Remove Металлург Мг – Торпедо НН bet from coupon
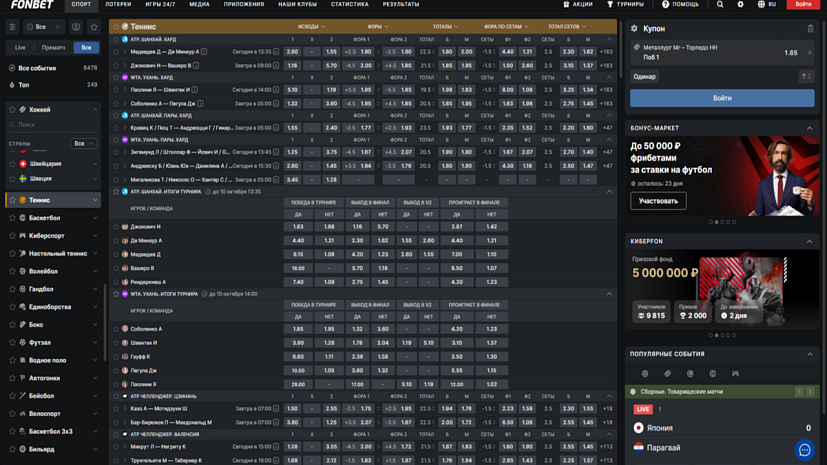 810,53
